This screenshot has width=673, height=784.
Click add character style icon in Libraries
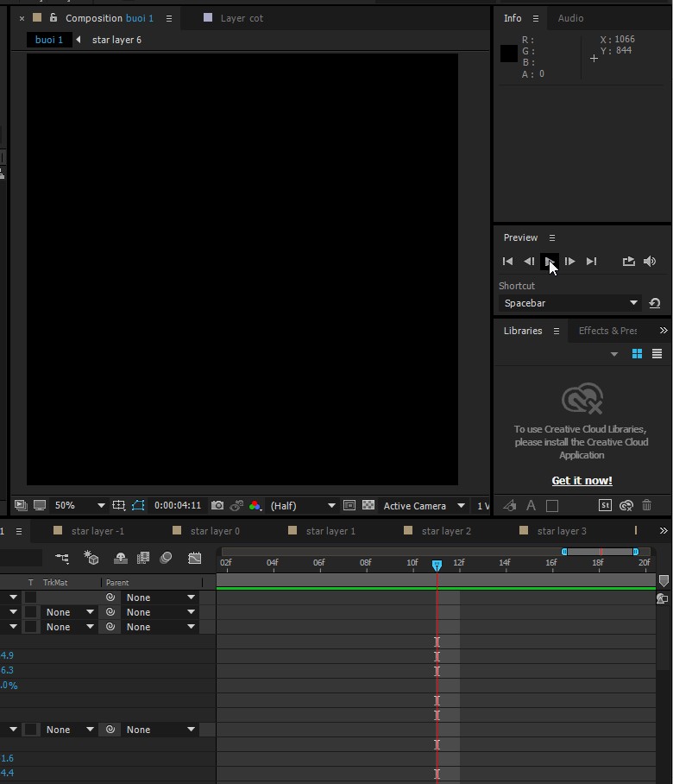click(531, 505)
